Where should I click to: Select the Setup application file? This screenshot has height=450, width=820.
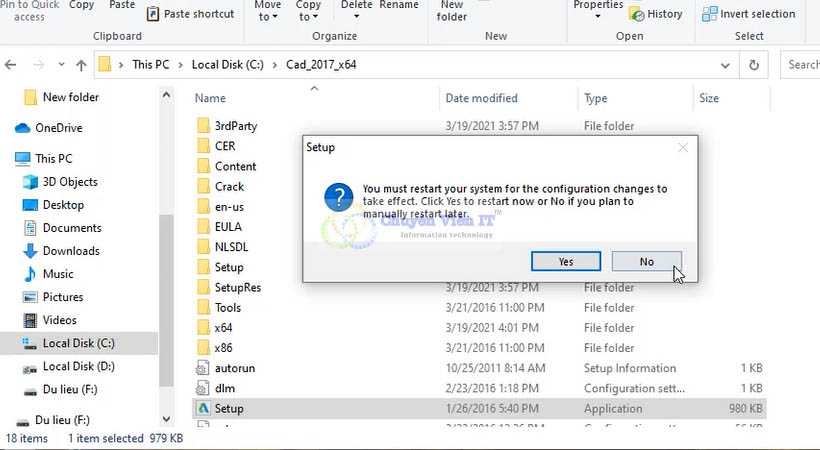229,408
